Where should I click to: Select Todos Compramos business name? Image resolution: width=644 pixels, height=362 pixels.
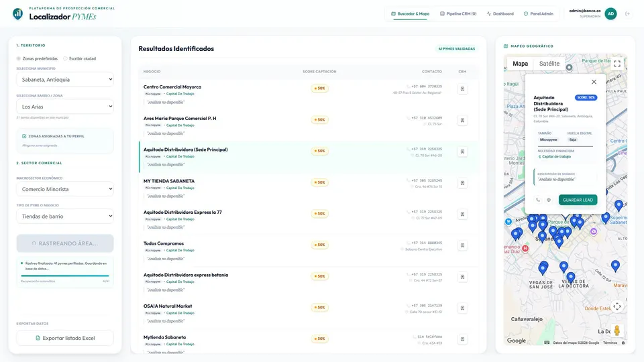point(164,243)
